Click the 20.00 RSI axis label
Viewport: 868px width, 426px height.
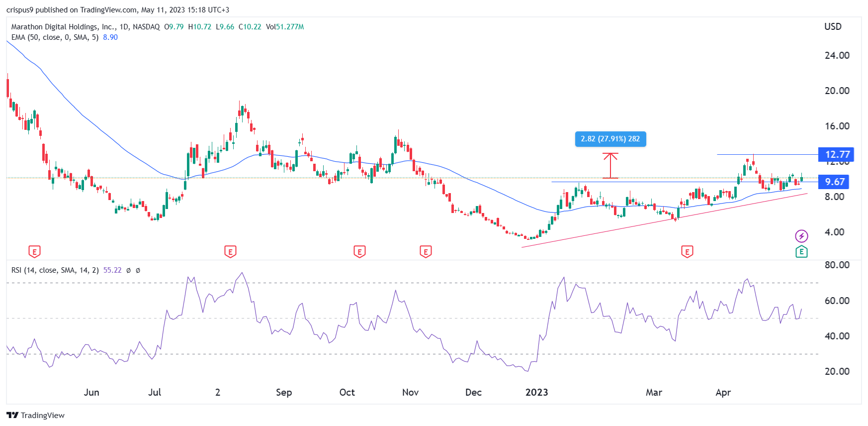pos(837,371)
